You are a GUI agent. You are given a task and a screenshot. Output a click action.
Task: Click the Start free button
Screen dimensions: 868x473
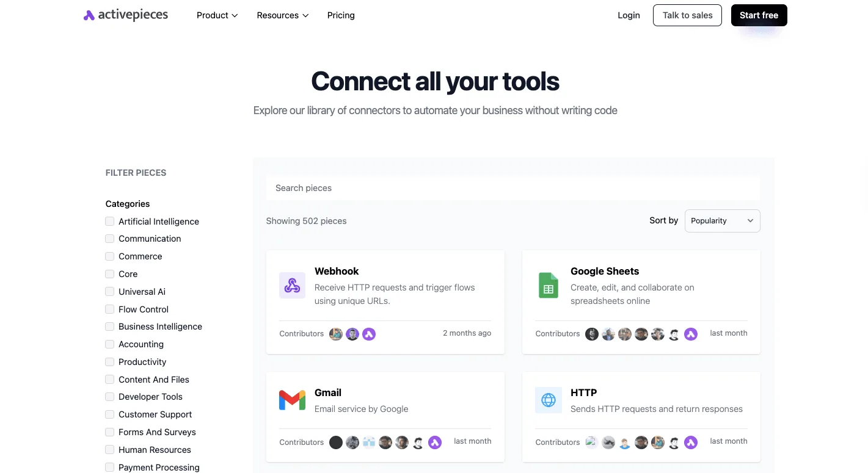[x=759, y=15]
